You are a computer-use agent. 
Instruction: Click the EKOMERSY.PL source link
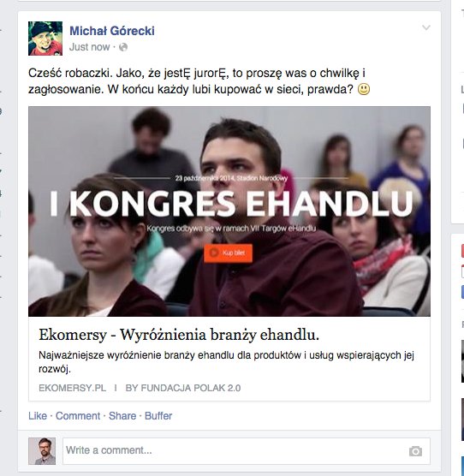coord(72,388)
